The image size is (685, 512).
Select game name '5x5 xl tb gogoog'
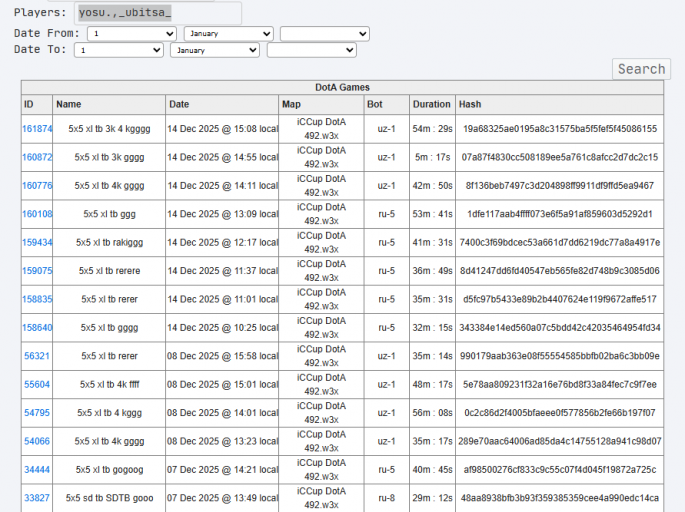click(109, 470)
